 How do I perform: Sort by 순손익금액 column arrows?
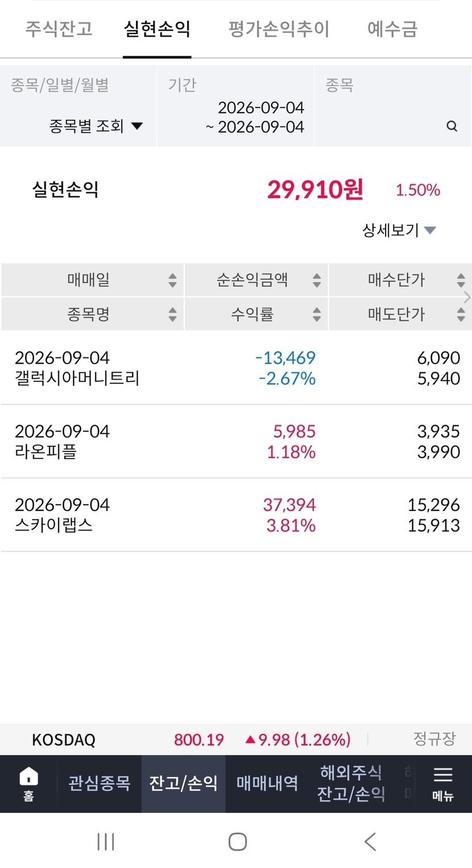317,280
